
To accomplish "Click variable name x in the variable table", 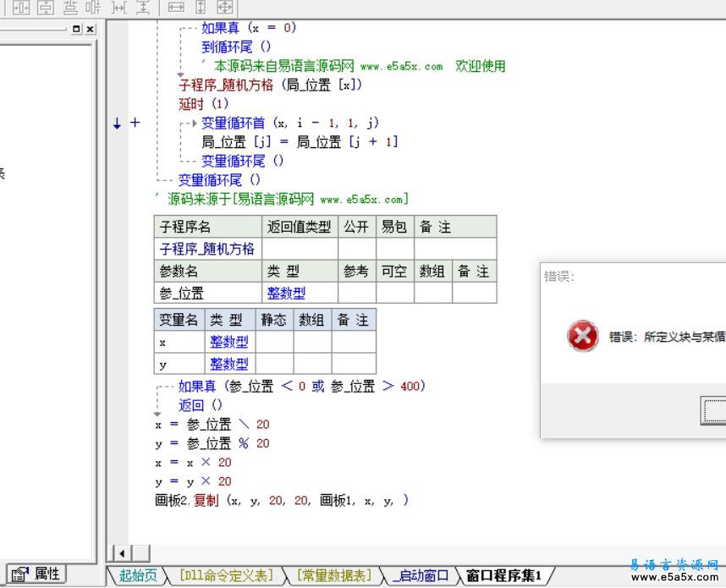I will pyautogui.click(x=179, y=342).
